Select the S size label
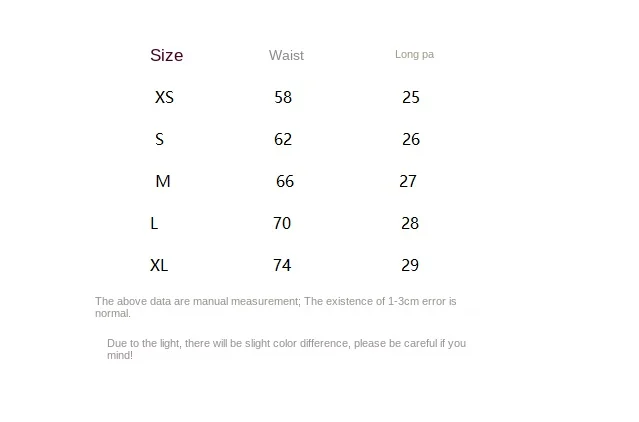639x422 pixels. click(x=159, y=139)
